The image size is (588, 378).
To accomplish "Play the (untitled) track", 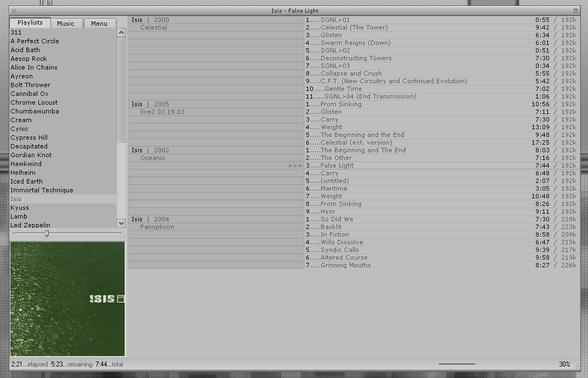I will pos(441,181).
